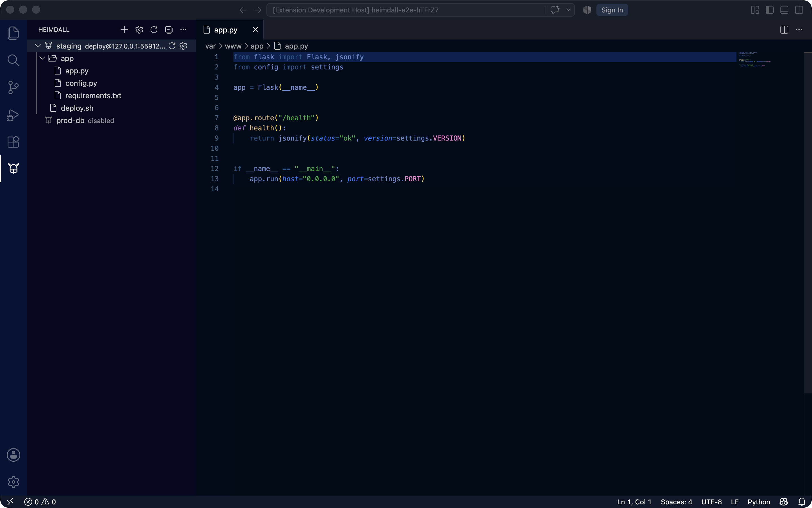Image resolution: width=812 pixels, height=508 pixels.
Task: Click Sign In button
Action: pyautogui.click(x=612, y=10)
